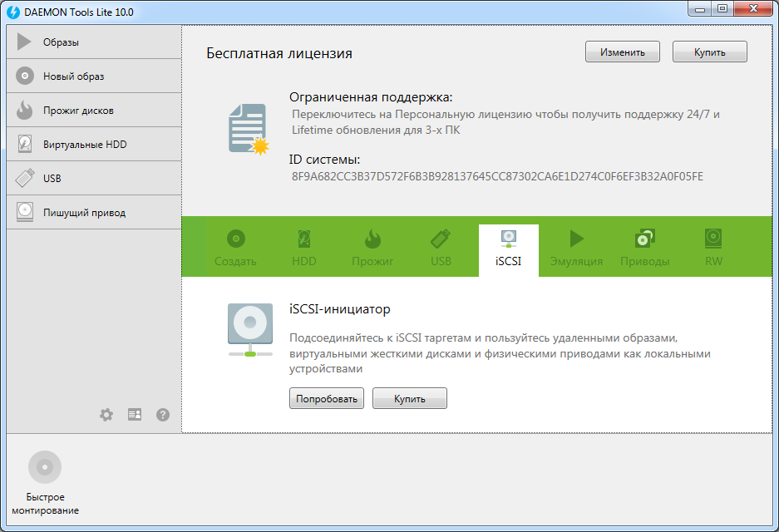Image resolution: width=779 pixels, height=532 pixels.
Task: Click Купить button under iSCSI-инициатор
Action: [410, 398]
